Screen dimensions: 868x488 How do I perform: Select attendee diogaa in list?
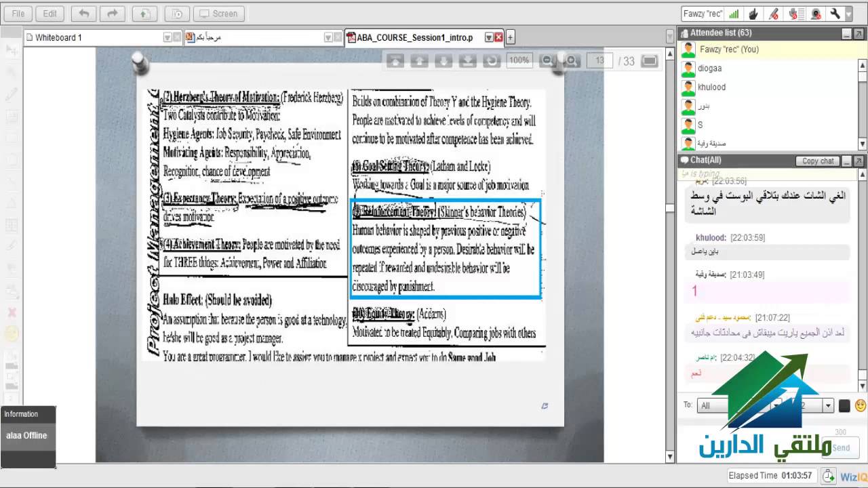click(x=767, y=68)
